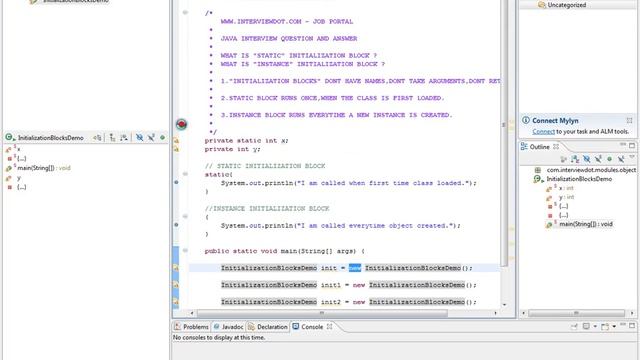Screen dimensions: 640x360
Task: Click the editor horizontal scrollbar
Action: pos(322,313)
